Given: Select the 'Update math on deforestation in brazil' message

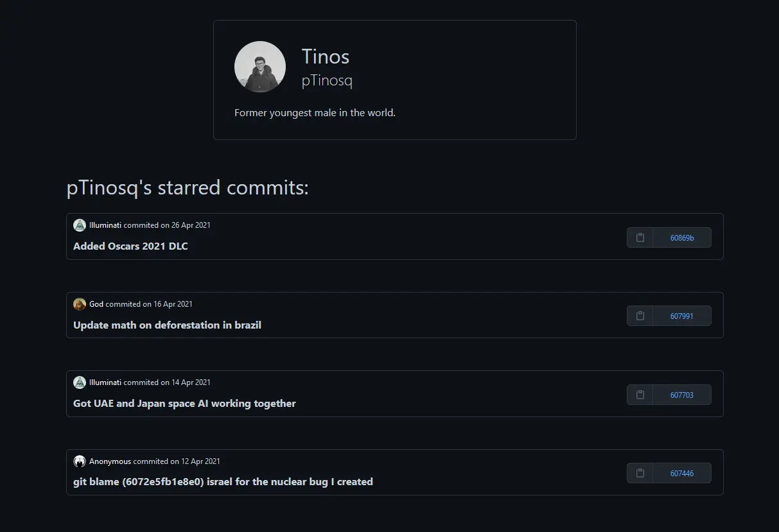Looking at the screenshot, I should (168, 325).
